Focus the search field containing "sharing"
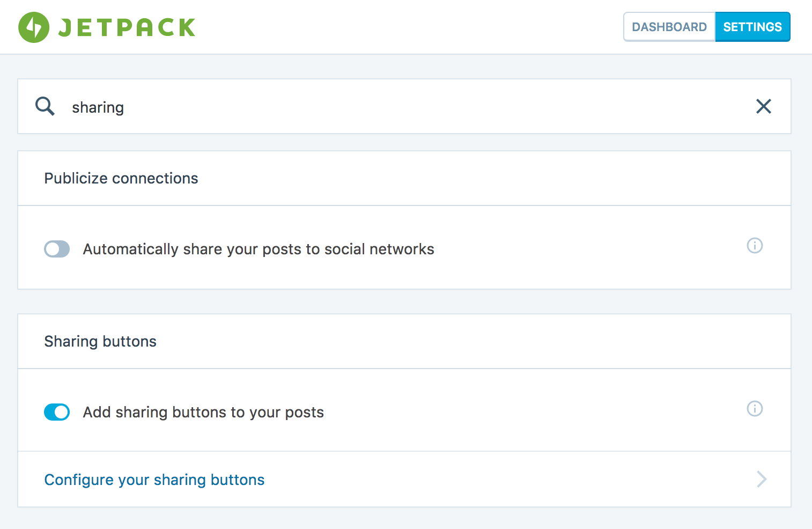 [404, 106]
